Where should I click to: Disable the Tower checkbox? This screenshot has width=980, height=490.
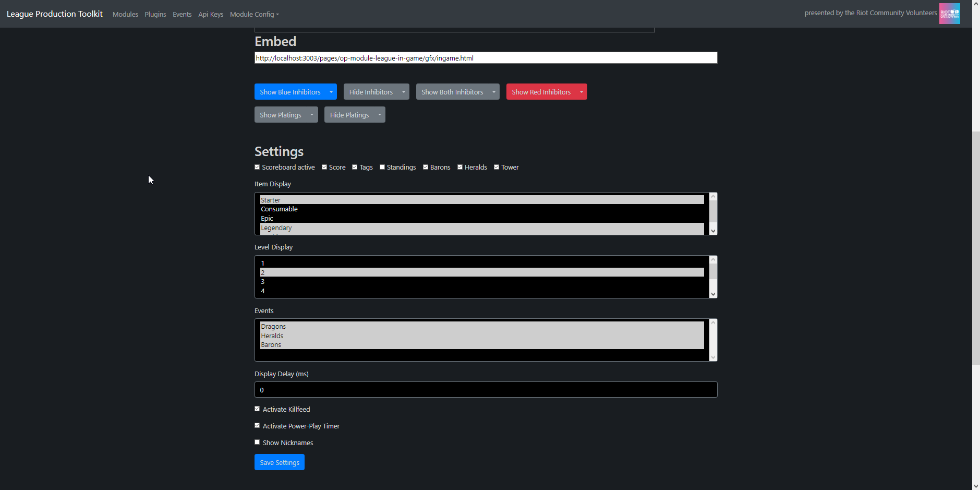click(498, 166)
